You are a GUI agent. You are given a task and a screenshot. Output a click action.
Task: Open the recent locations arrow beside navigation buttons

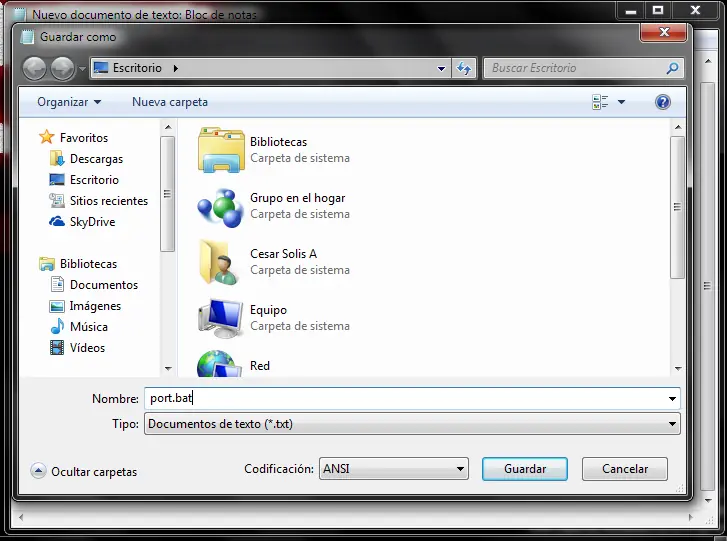82,69
